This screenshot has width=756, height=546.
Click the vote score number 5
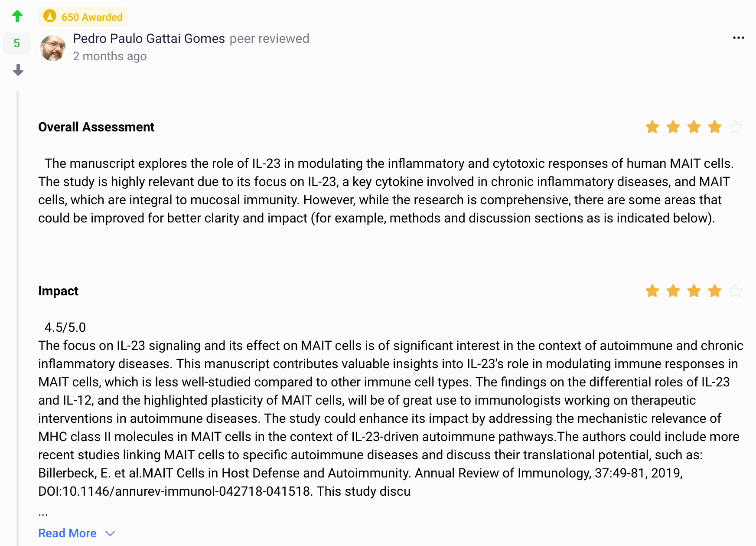[17, 43]
